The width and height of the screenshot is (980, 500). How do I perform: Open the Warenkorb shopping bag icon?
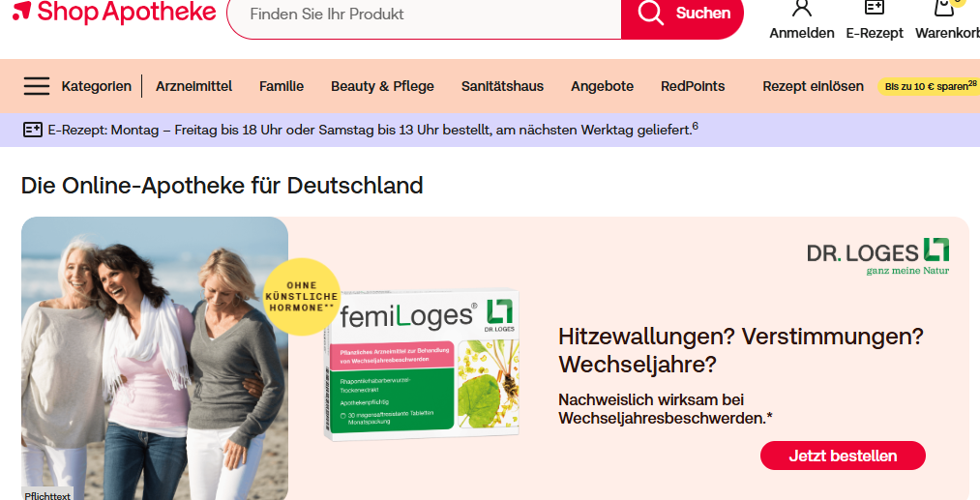coord(944,8)
